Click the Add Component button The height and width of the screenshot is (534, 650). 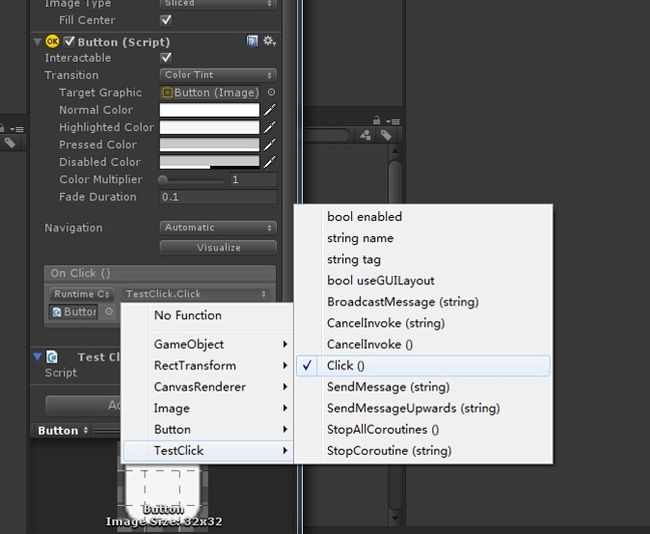83,405
